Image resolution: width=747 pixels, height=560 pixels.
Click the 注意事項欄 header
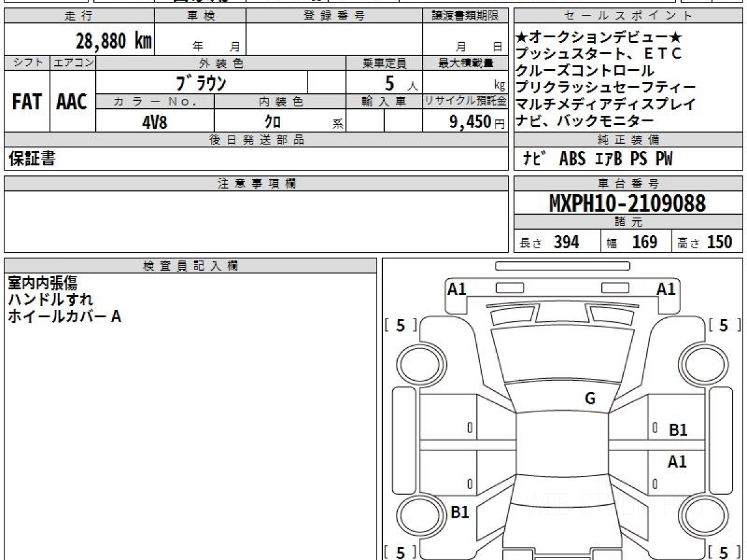(x=256, y=183)
